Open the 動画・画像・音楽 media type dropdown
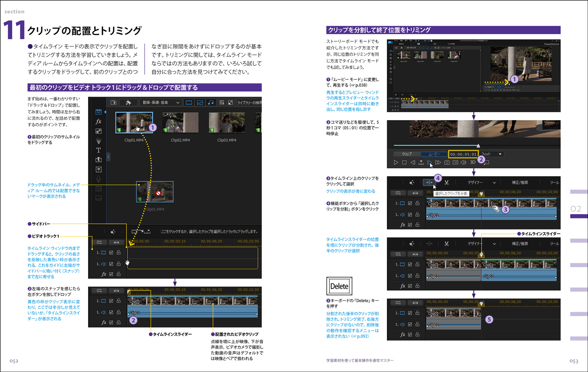This screenshot has width=588, height=372. pos(161,102)
